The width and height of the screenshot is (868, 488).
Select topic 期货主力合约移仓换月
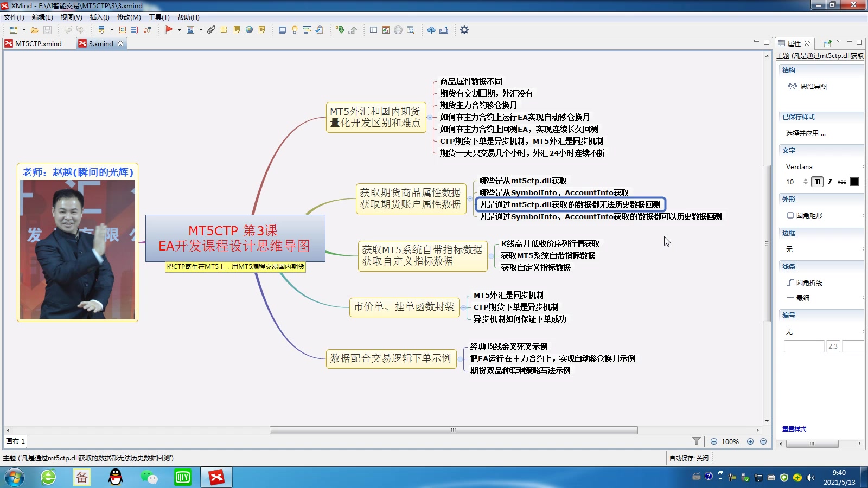[478, 105]
